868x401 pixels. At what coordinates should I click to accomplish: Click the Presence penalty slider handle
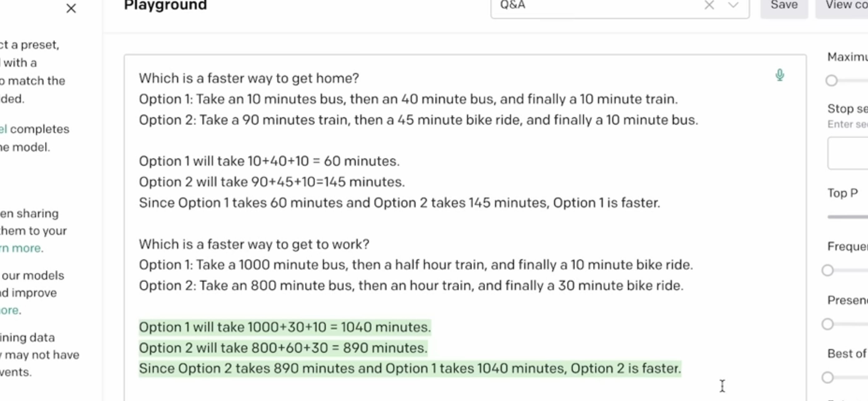[x=828, y=324]
